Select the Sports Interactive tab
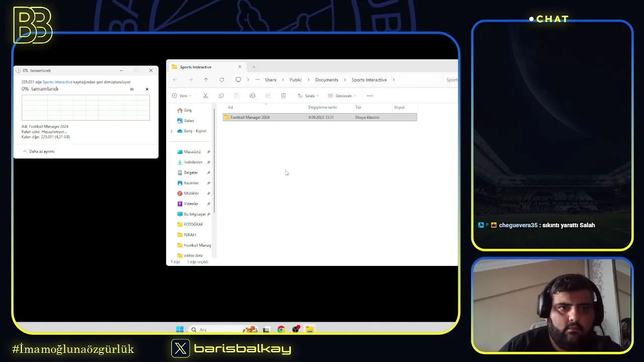Image resolution: width=644 pixels, height=362 pixels. tap(206, 67)
